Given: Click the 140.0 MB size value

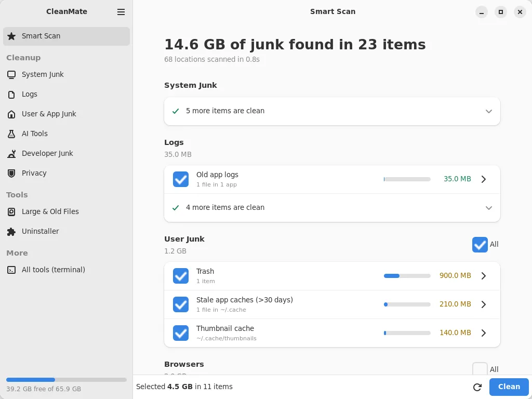Looking at the screenshot, I should click(455, 333).
